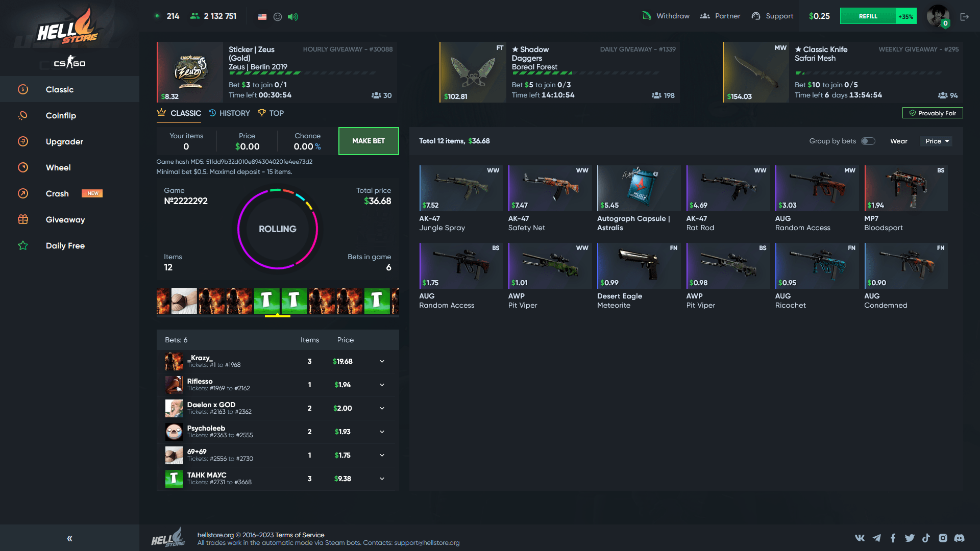
Task: Open the Price sort dropdown
Action: [937, 141]
